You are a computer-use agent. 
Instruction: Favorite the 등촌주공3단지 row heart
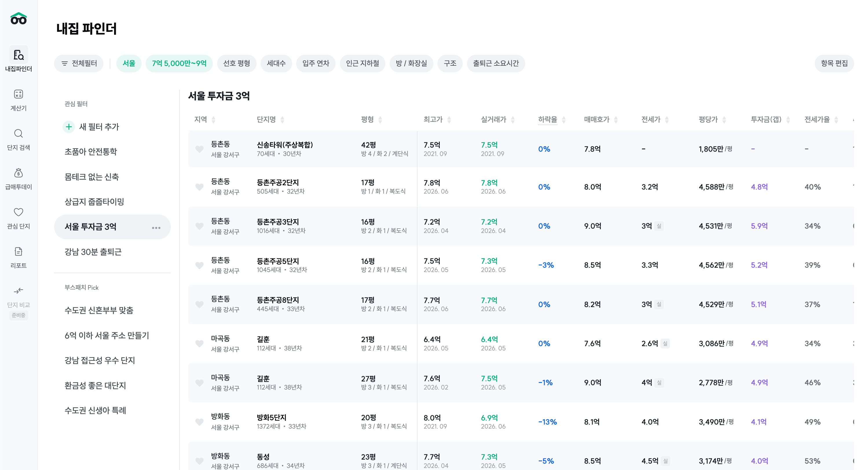click(x=199, y=226)
